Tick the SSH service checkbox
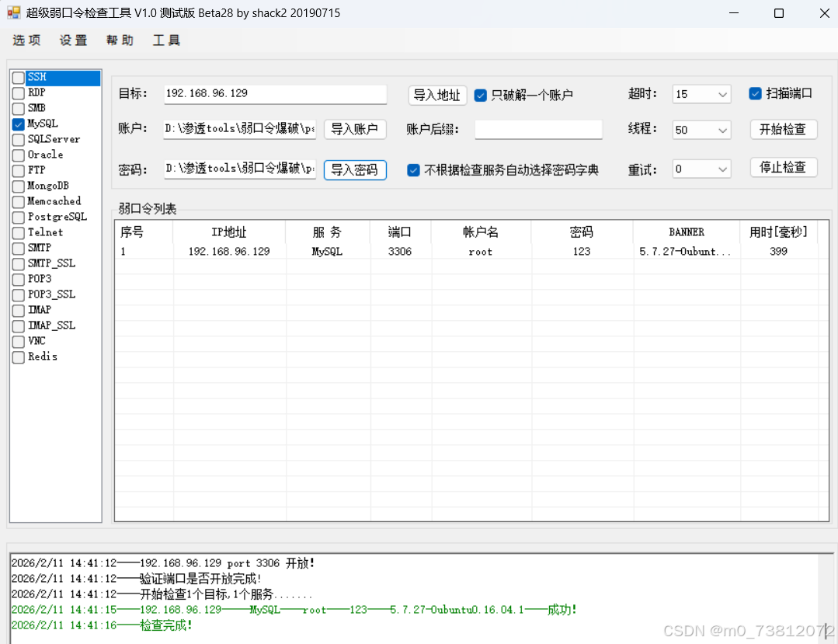The height and width of the screenshot is (644, 838). click(18, 78)
